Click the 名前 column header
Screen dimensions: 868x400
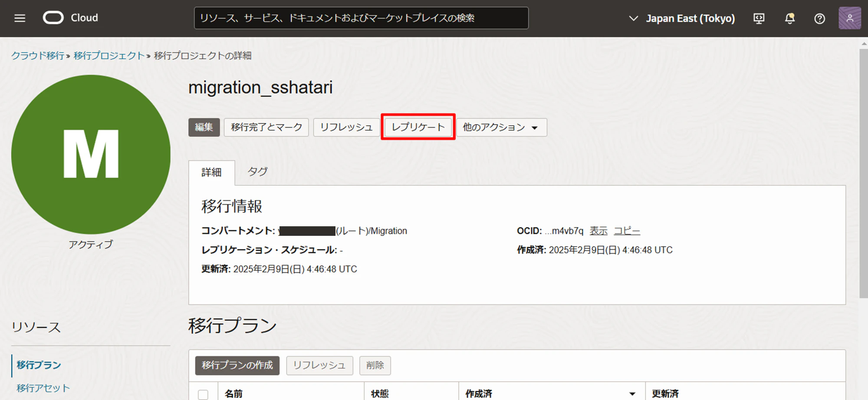tap(233, 393)
